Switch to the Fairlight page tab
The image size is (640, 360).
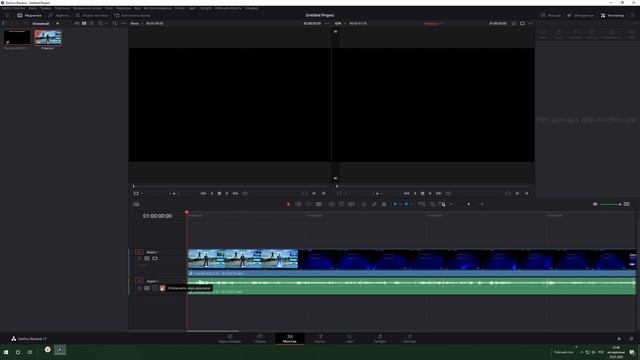380,338
